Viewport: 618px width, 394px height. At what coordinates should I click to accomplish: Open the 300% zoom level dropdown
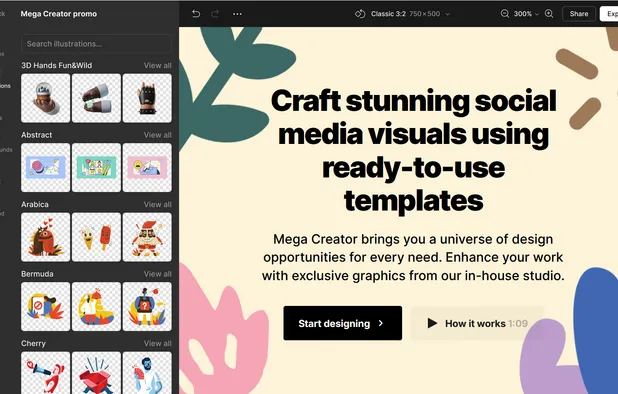[x=526, y=14]
